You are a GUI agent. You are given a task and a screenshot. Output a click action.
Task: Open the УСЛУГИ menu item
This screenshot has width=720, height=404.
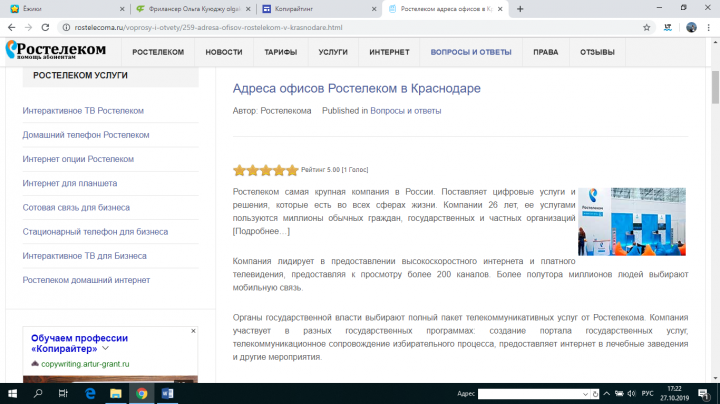333,52
